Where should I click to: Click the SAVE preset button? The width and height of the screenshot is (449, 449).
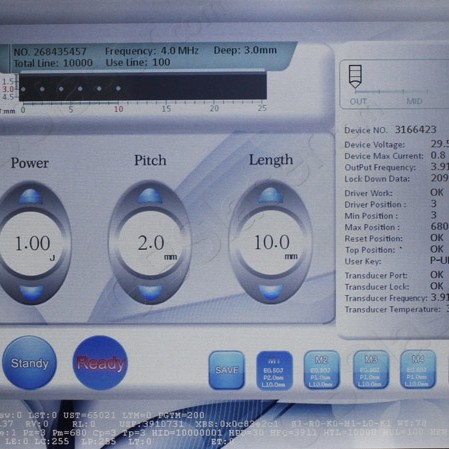[x=227, y=370]
